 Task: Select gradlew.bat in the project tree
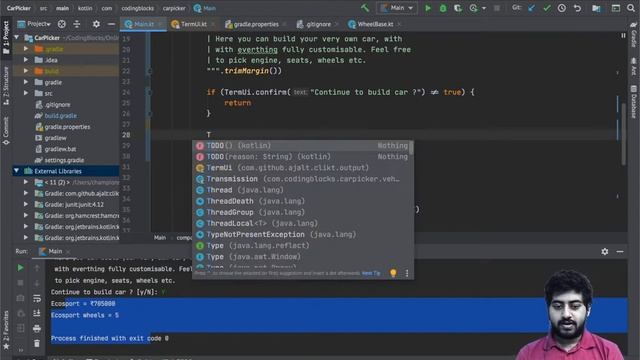click(x=60, y=149)
